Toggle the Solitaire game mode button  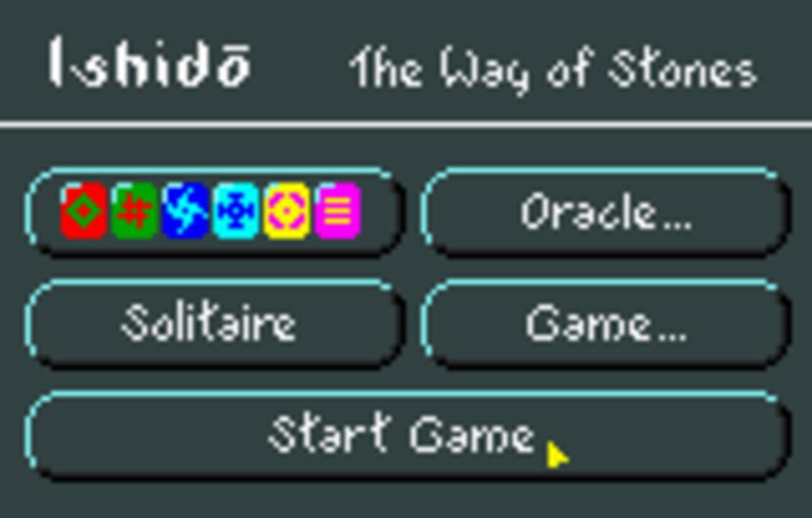click(214, 324)
